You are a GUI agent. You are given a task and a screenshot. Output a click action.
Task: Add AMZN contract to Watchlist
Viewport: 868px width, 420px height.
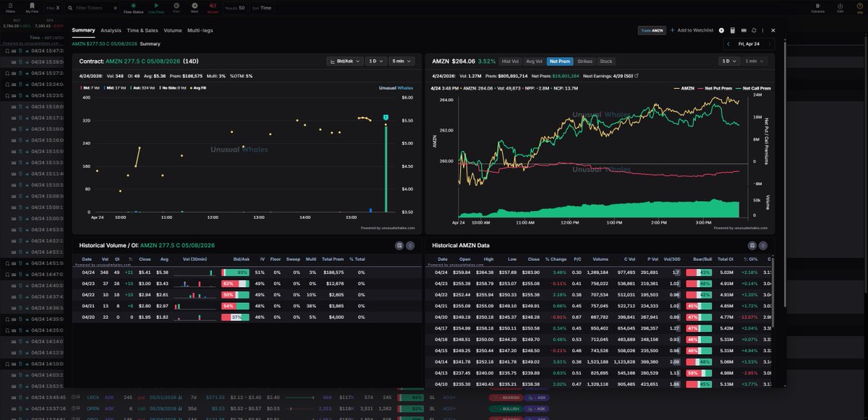[692, 30]
